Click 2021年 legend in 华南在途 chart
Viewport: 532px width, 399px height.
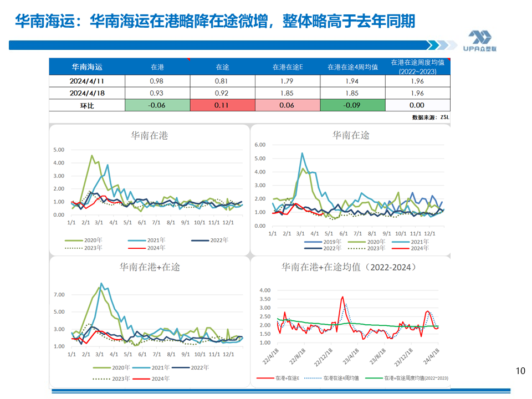[411, 242]
